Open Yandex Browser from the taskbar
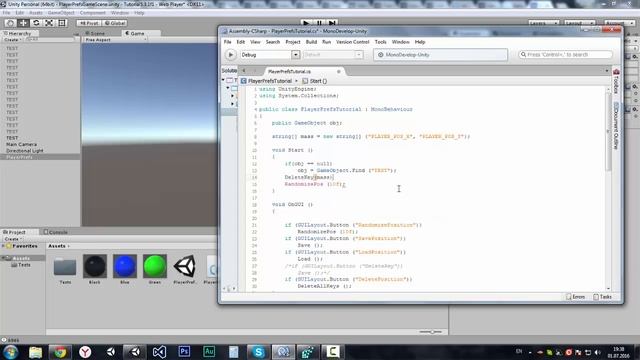The width and height of the screenshot is (640, 360). coord(85,352)
